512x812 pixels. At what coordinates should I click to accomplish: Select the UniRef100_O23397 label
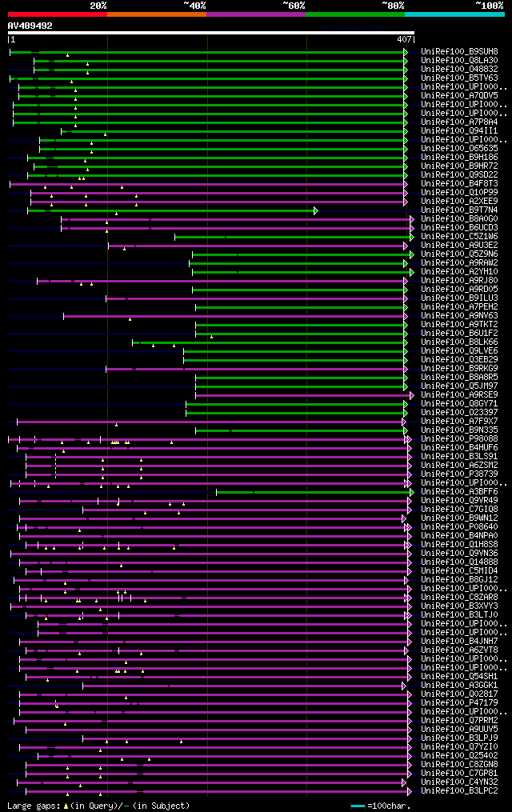pos(459,413)
